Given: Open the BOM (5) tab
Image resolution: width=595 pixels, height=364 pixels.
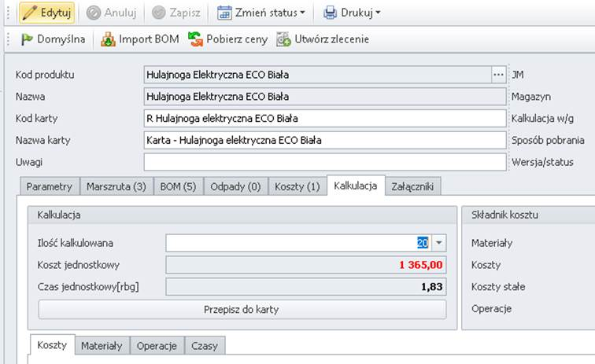Looking at the screenshot, I should (178, 186).
